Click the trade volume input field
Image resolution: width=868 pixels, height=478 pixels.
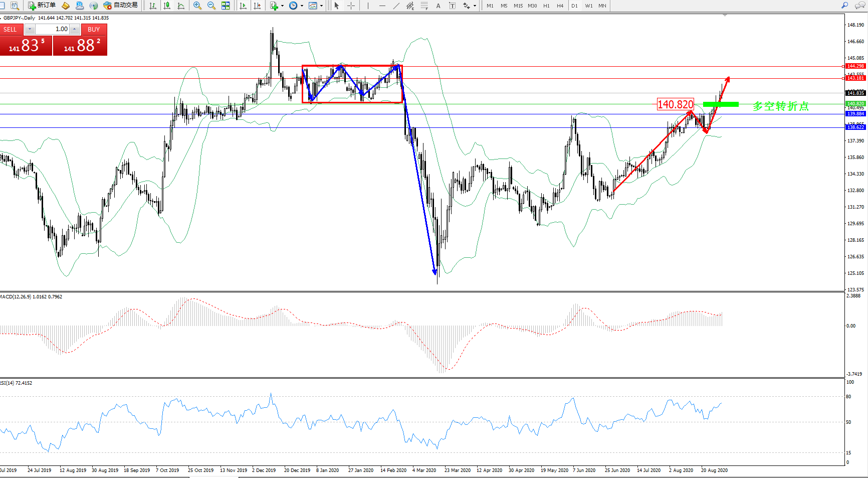pyautogui.click(x=53, y=29)
